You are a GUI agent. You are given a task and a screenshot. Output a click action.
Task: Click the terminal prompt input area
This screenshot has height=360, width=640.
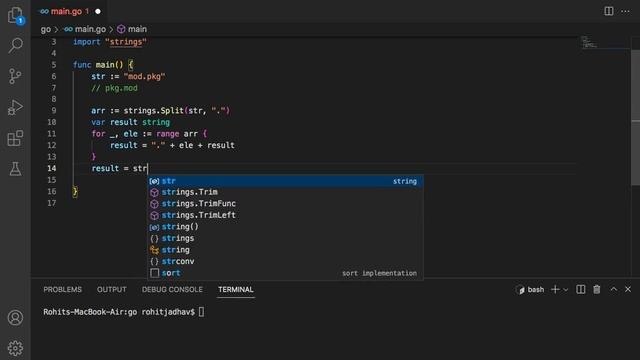click(x=201, y=312)
